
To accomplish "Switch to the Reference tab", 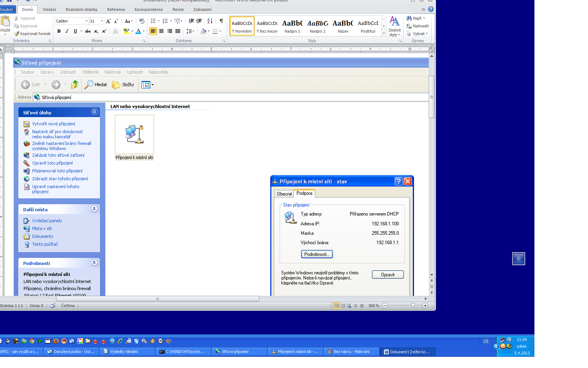I will 116,9.
